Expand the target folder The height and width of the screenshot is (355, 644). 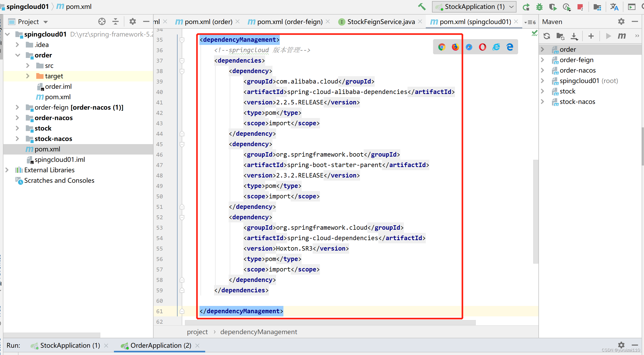tap(28, 76)
